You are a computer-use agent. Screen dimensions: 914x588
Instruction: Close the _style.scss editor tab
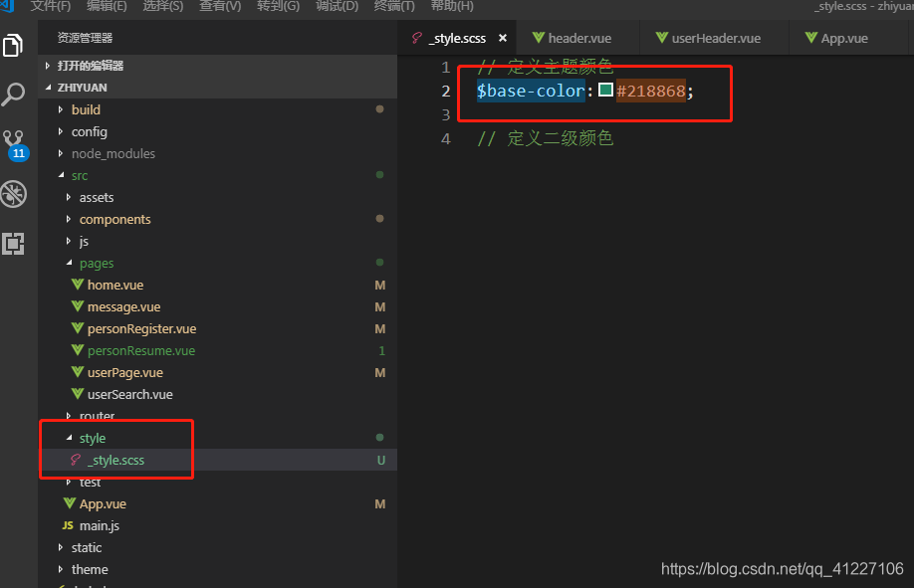tap(503, 38)
